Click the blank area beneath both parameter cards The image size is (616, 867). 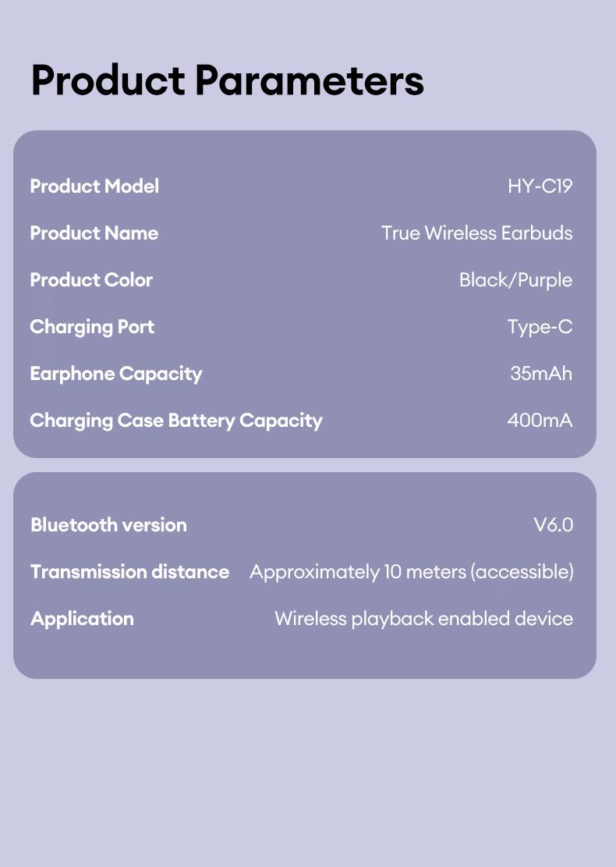pos(308,773)
